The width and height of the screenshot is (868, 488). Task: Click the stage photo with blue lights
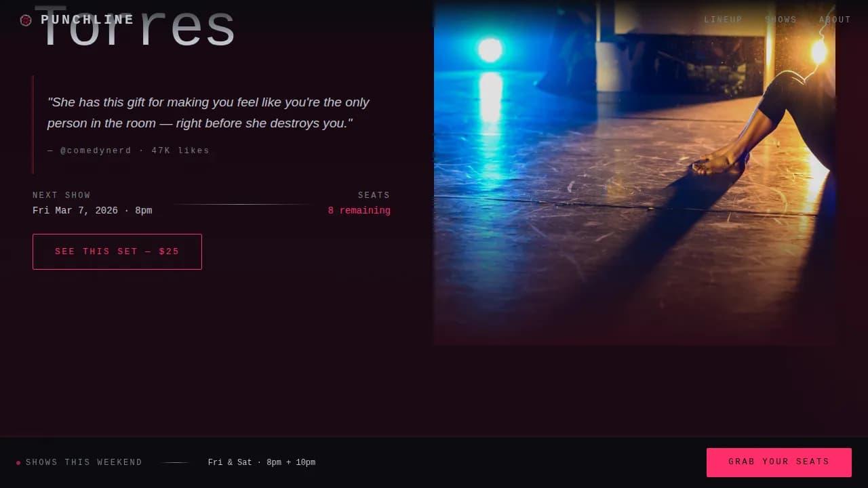click(x=635, y=172)
